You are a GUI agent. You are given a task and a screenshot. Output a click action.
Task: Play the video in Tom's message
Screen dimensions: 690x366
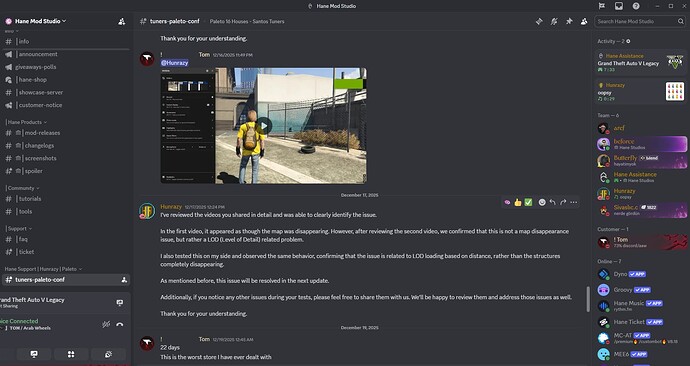point(264,126)
